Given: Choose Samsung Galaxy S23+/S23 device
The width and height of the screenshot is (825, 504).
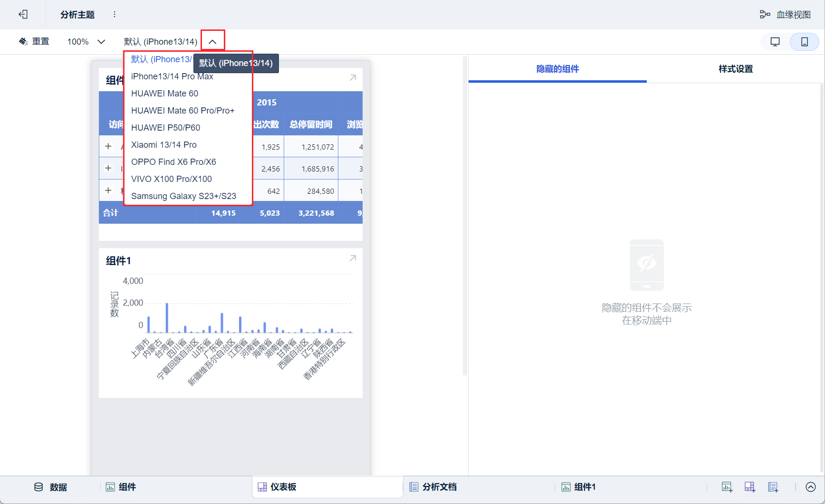Looking at the screenshot, I should (188, 196).
